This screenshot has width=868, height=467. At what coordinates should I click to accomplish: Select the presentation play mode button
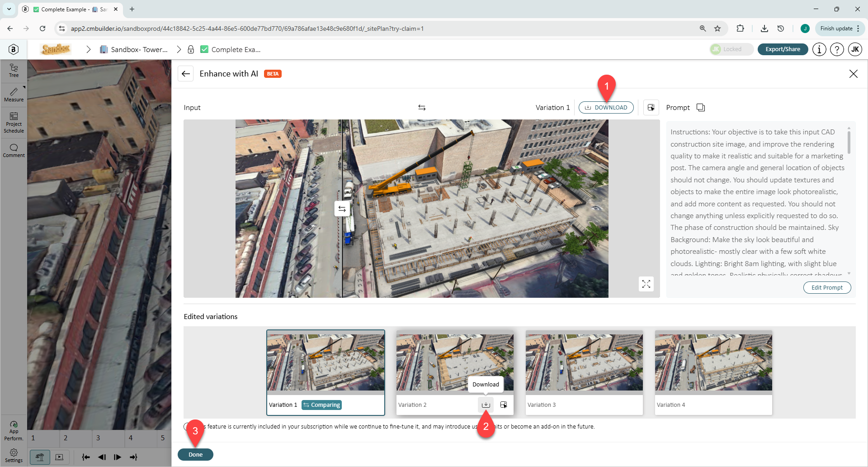59,457
